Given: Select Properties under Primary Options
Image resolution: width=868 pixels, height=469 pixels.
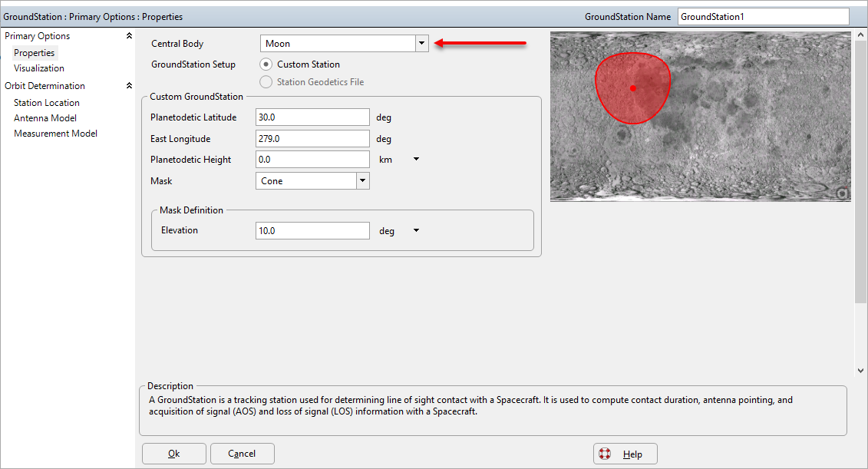Looking at the screenshot, I should [x=34, y=52].
